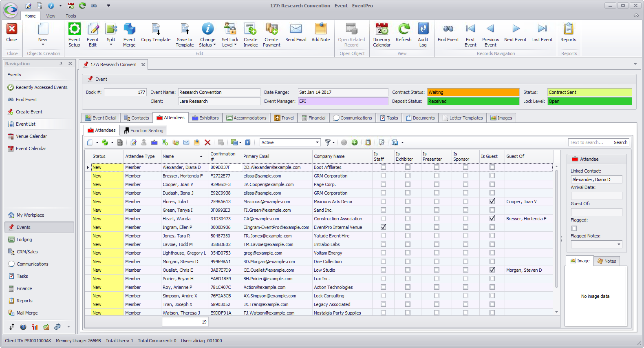The width and height of the screenshot is (644, 348).
Task: Check Is Sponsor for Lavoie, Todd M
Action: 465,244
